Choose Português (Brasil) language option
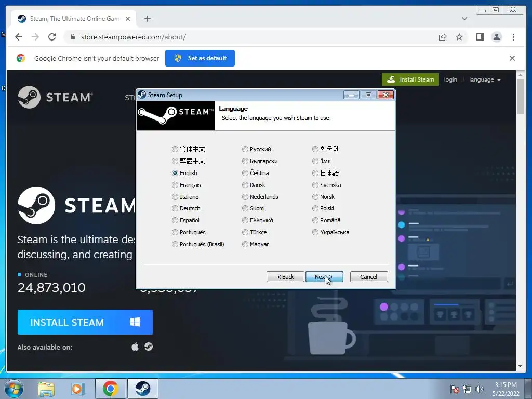 [175, 244]
